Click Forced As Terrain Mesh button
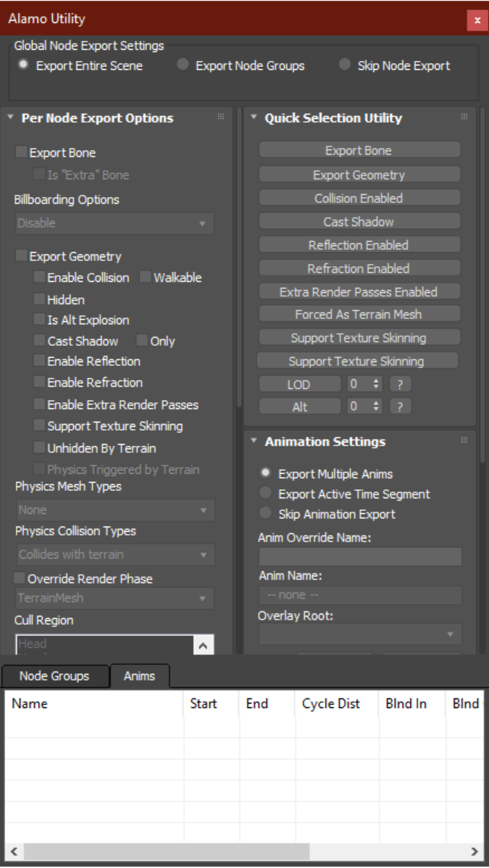This screenshot has height=868, width=489. tap(359, 314)
